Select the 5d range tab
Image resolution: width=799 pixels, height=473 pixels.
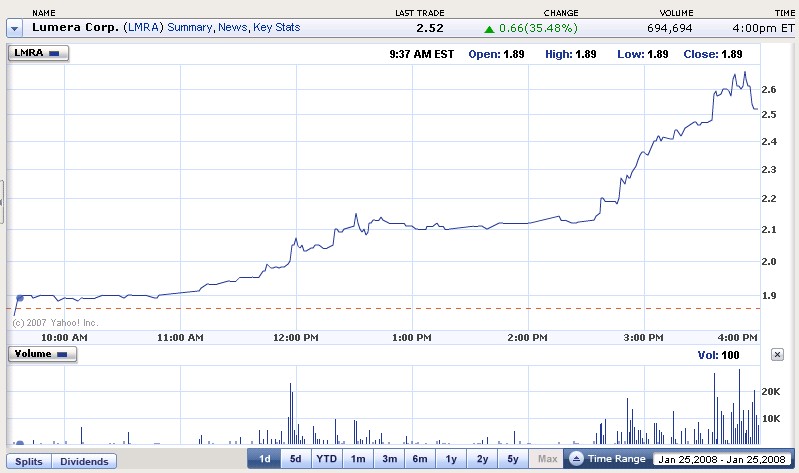[296, 459]
